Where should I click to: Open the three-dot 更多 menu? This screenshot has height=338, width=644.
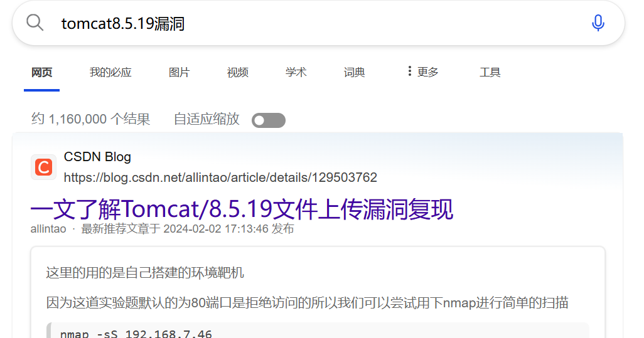[422, 72]
